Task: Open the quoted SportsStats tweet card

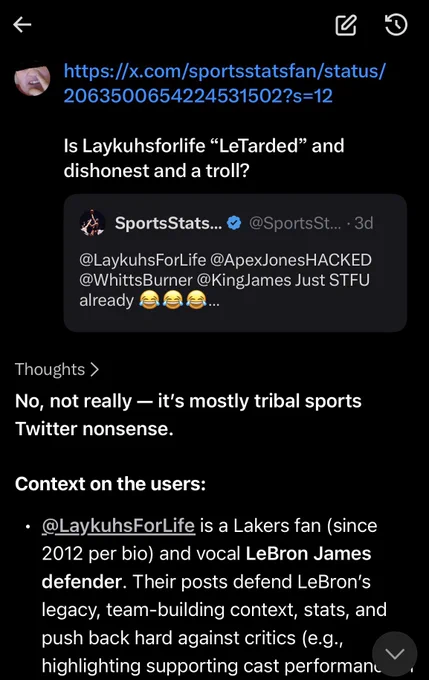Action: tap(235, 263)
